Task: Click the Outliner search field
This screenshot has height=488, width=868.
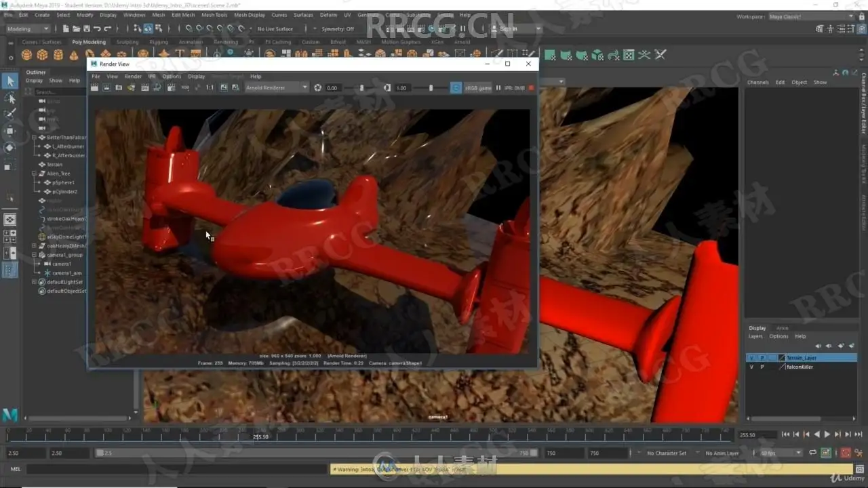Action: click(x=59, y=91)
